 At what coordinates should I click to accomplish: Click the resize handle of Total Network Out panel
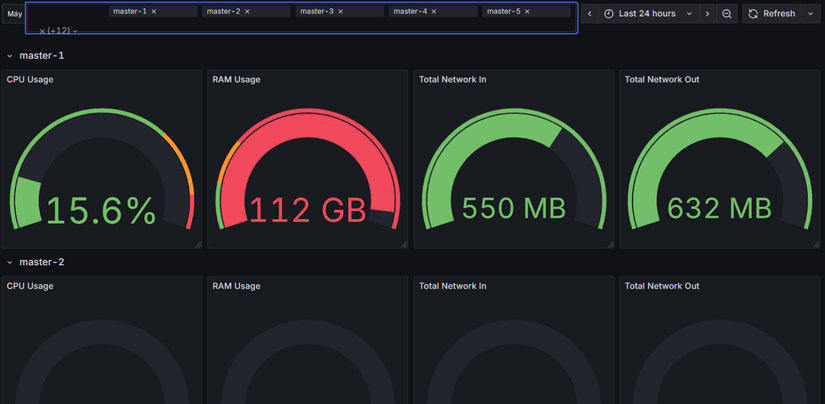click(x=817, y=245)
